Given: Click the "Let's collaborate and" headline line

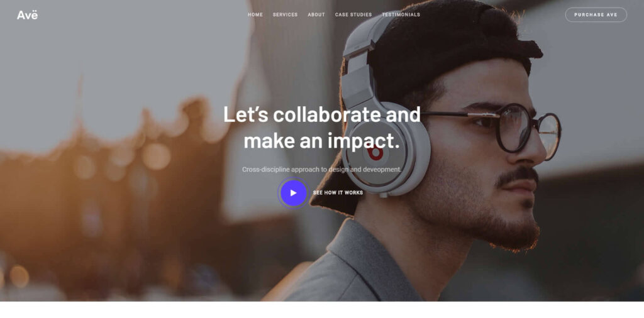Looking at the screenshot, I should pos(322,114).
